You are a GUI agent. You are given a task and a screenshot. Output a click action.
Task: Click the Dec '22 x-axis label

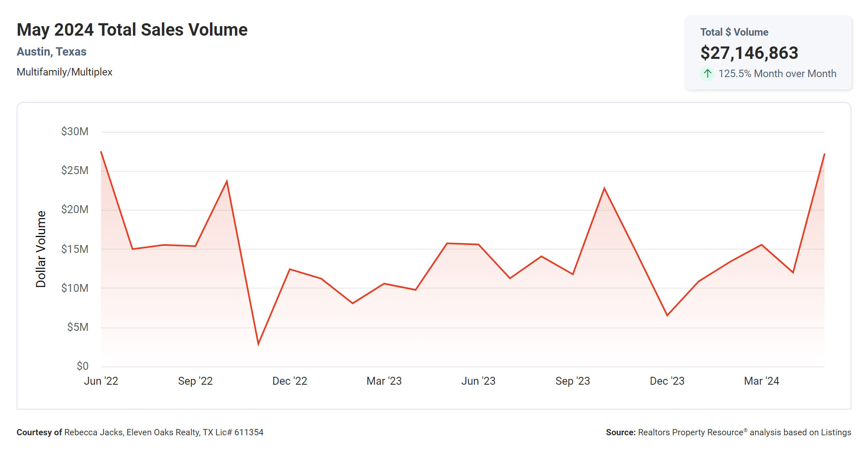[289, 381]
